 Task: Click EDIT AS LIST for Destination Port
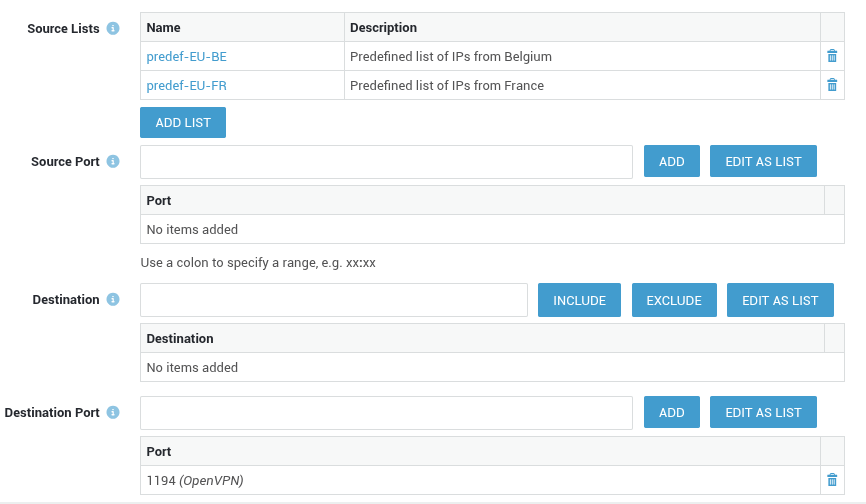(763, 412)
